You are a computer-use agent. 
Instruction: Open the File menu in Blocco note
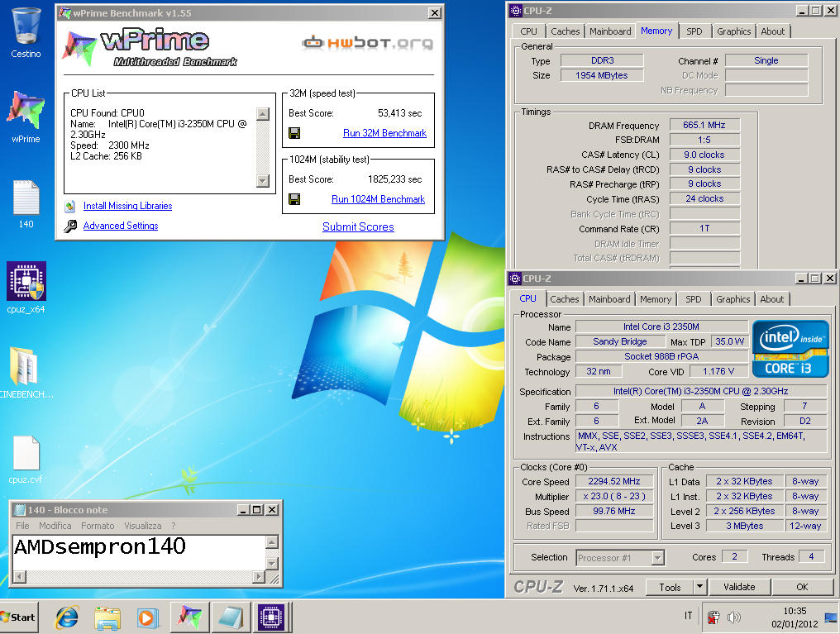coord(22,526)
